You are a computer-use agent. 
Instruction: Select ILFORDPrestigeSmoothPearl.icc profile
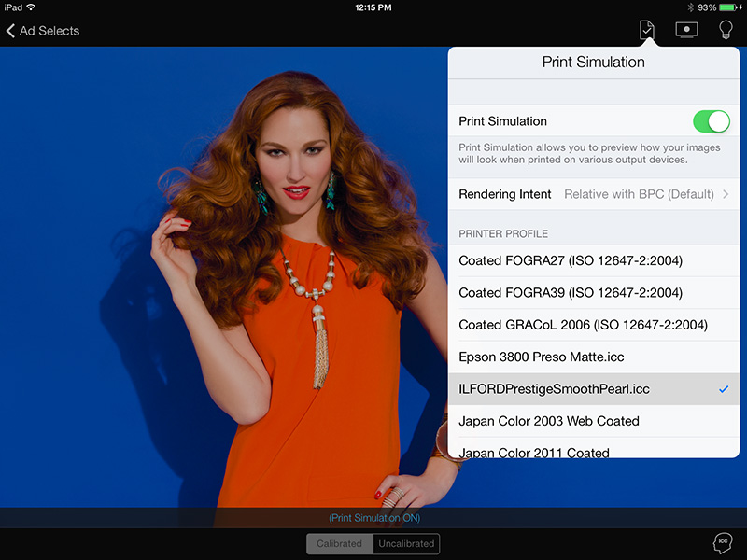tap(594, 389)
